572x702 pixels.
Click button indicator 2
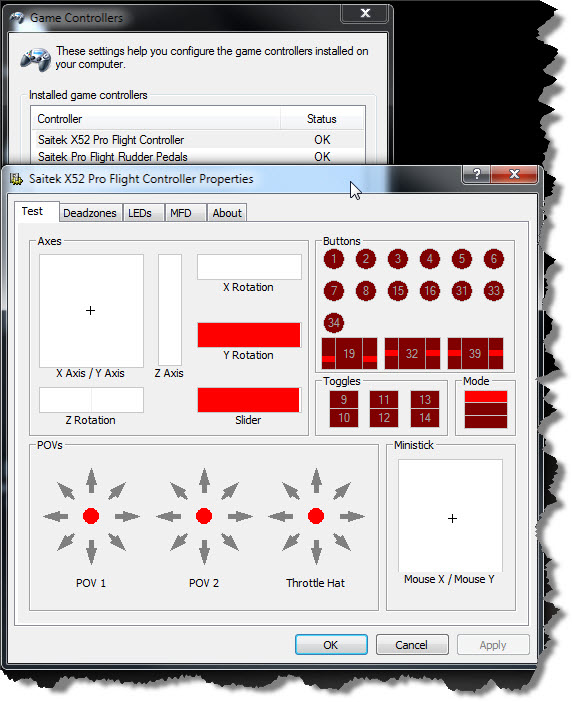[366, 259]
